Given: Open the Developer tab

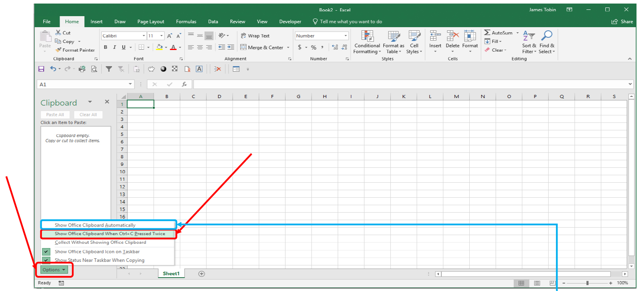Looking at the screenshot, I should pos(290,22).
